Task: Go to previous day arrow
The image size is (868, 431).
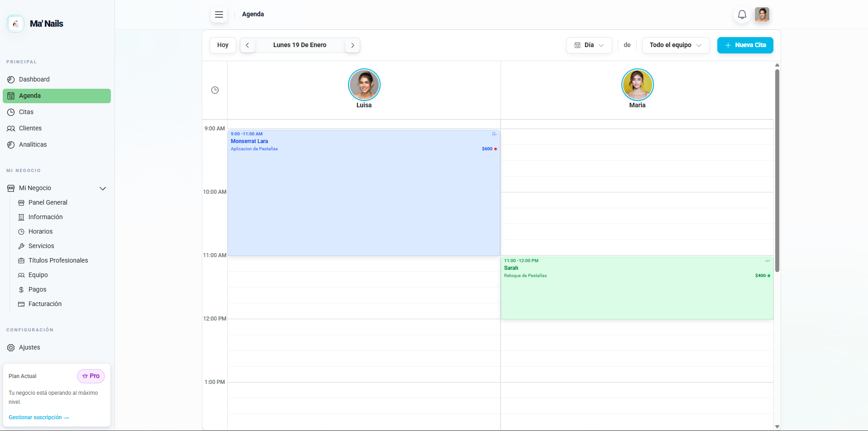Action: (248, 45)
